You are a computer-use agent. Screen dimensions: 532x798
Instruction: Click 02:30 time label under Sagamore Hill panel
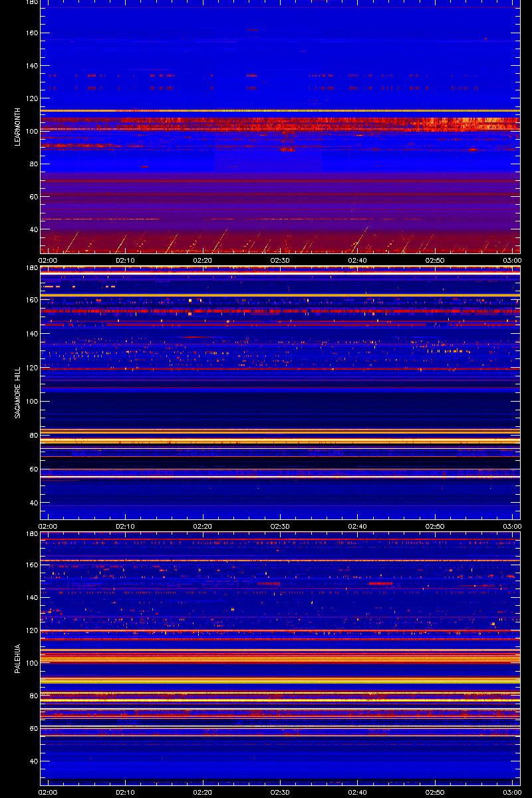pyautogui.click(x=280, y=526)
